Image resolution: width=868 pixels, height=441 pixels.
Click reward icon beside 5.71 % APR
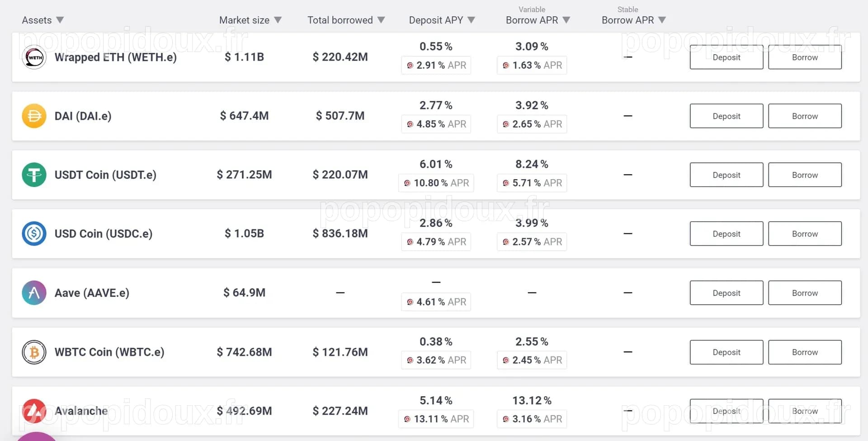pyautogui.click(x=506, y=183)
